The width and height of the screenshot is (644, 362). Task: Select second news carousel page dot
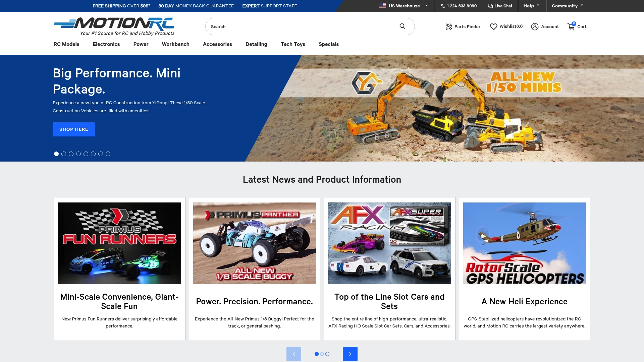point(322,354)
